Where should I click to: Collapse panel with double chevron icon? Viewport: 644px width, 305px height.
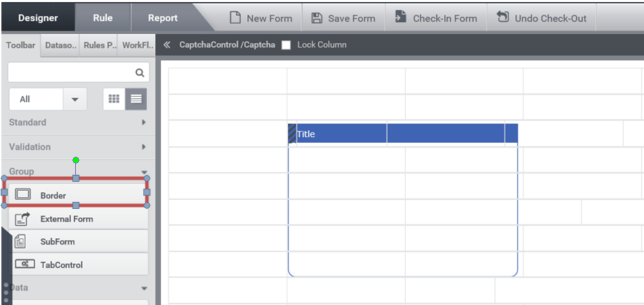[166, 45]
